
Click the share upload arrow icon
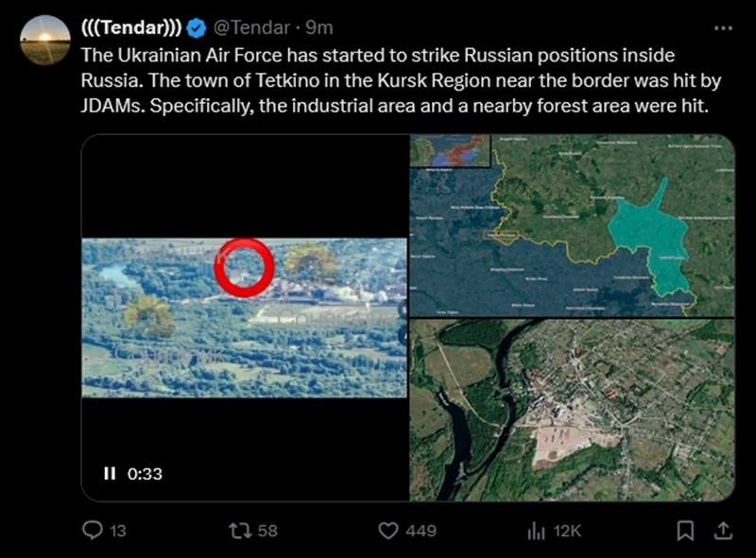coord(723,531)
